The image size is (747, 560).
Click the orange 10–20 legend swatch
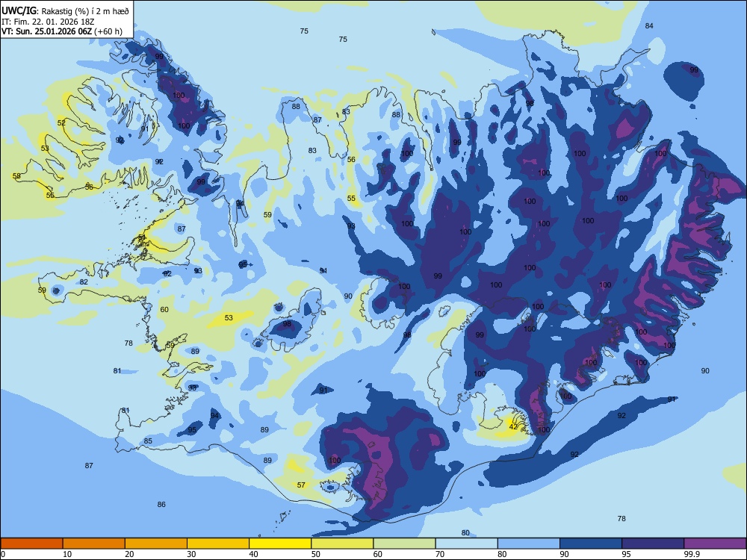tap(94, 544)
